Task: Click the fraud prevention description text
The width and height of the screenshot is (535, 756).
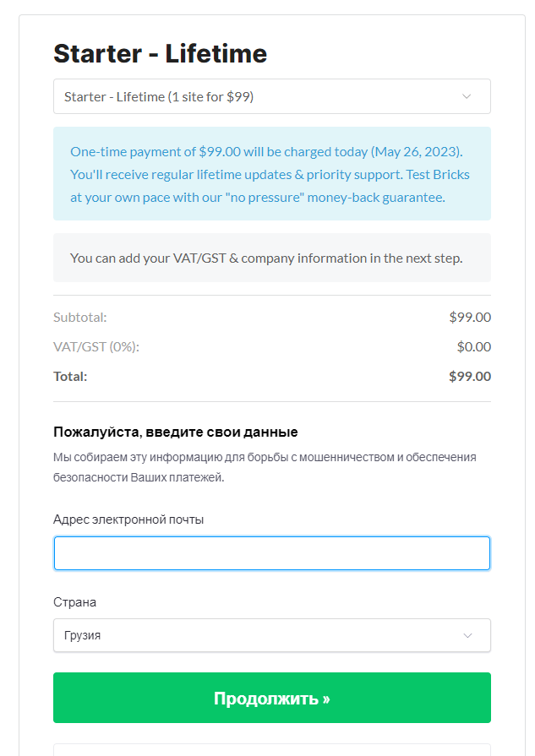Action: coord(265,467)
